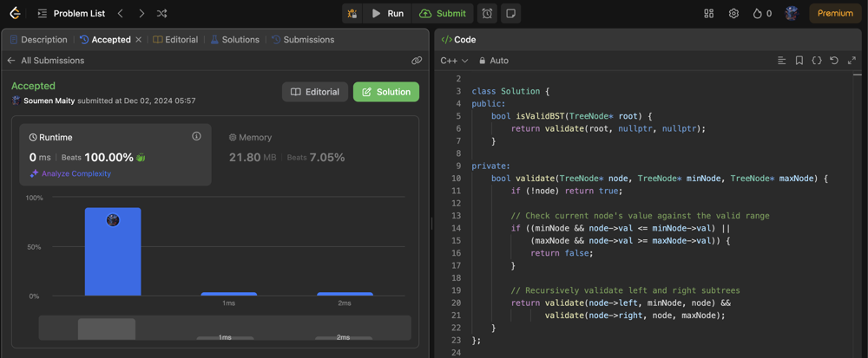Expand editor to fullscreen
868x358 pixels.
coord(852,61)
